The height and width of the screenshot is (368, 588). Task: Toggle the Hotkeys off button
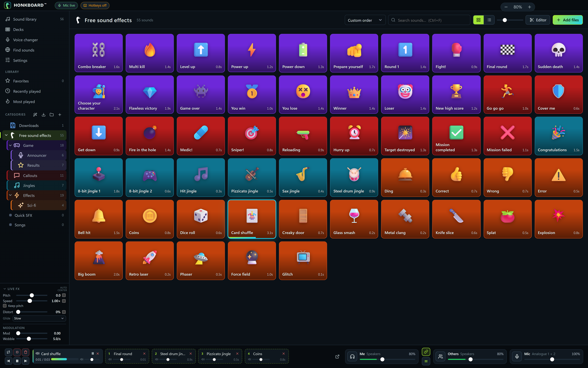pyautogui.click(x=95, y=5)
